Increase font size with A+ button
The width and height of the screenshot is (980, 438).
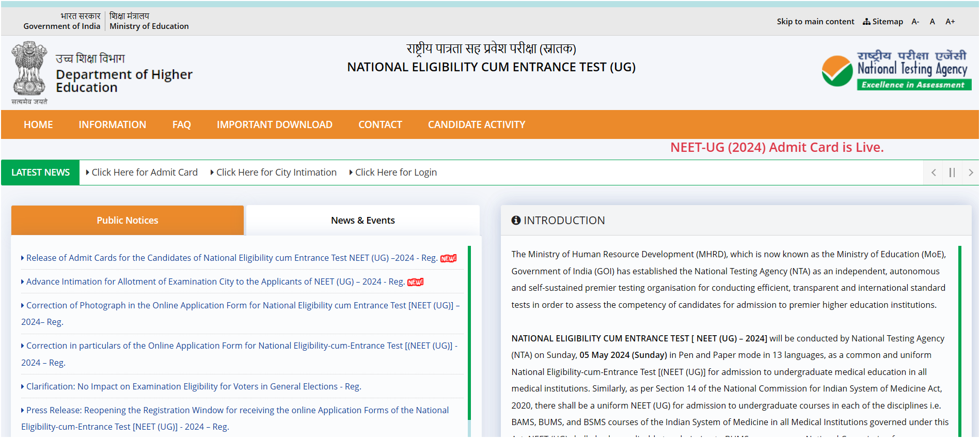[x=950, y=22]
